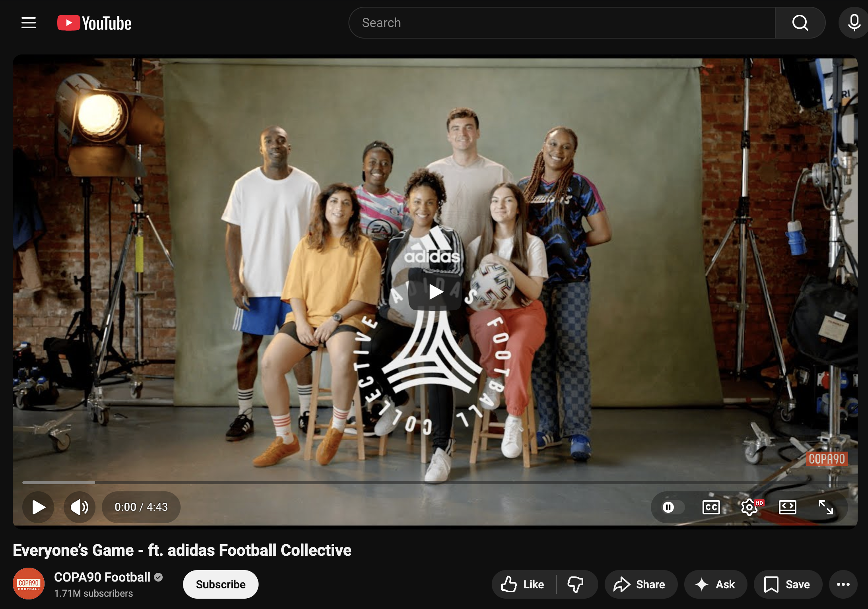Dislike the video
The height and width of the screenshot is (609, 868).
(x=576, y=584)
